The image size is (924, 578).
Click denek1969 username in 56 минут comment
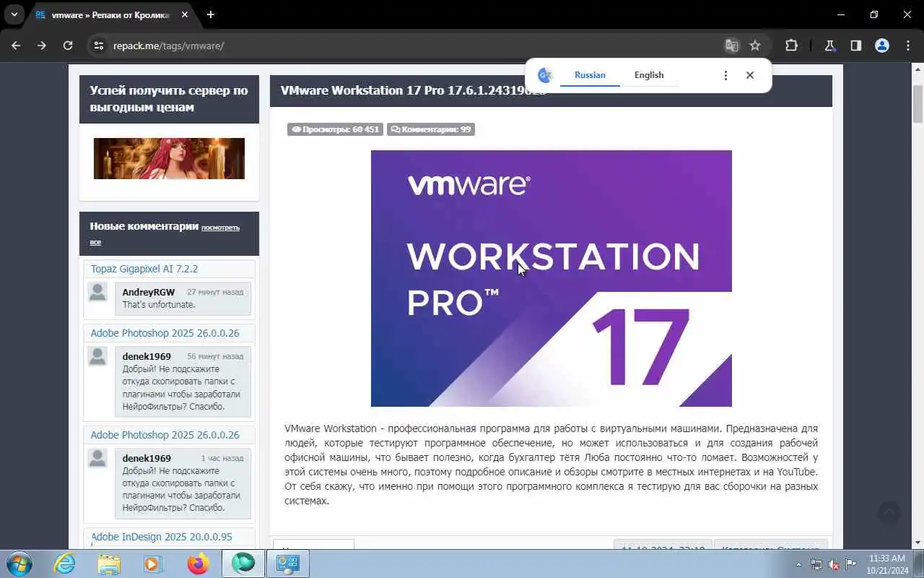tap(147, 357)
